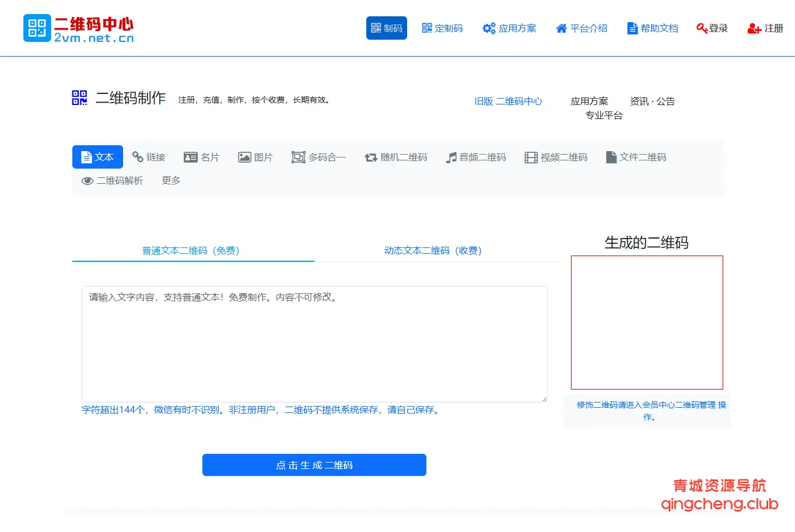The image size is (795, 532).
Task: Click inside the text input area
Action: 315,344
